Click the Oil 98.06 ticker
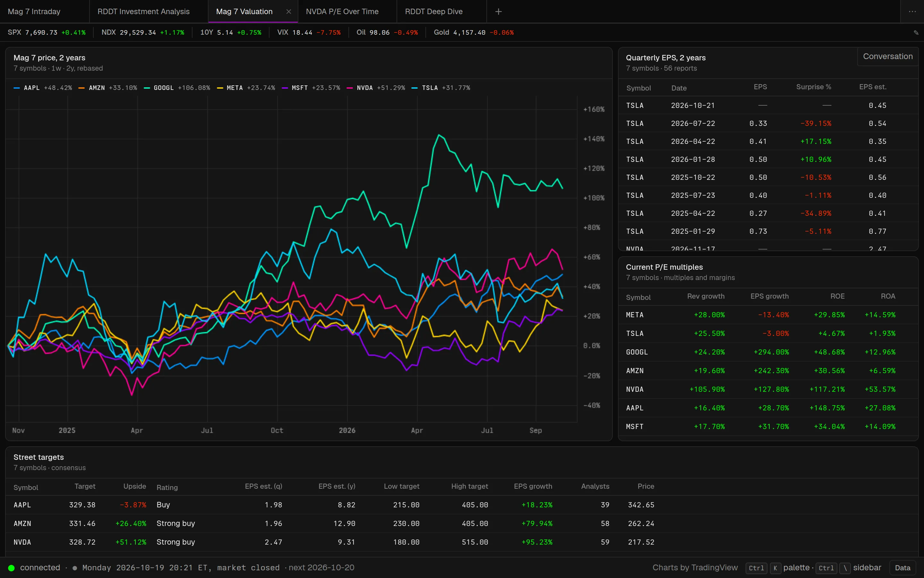Image resolution: width=924 pixels, height=578 pixels. (387, 32)
